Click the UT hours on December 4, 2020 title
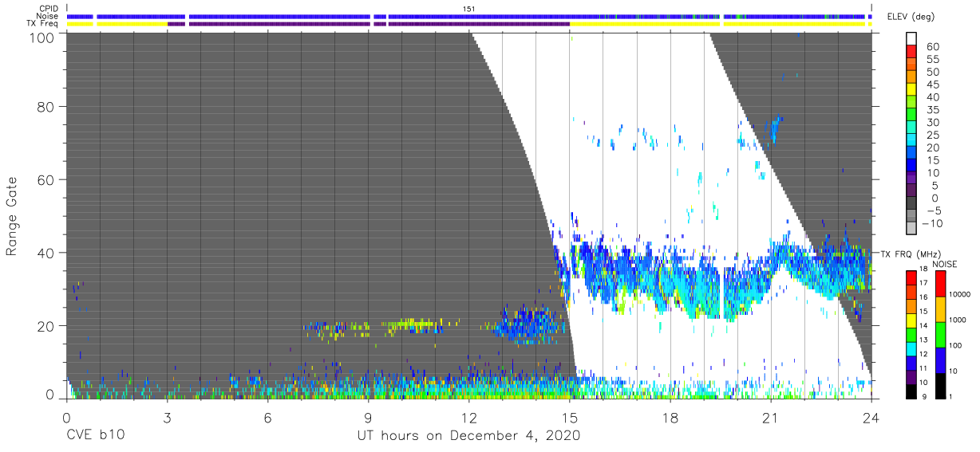The width and height of the screenshot is (980, 452). coord(468,435)
